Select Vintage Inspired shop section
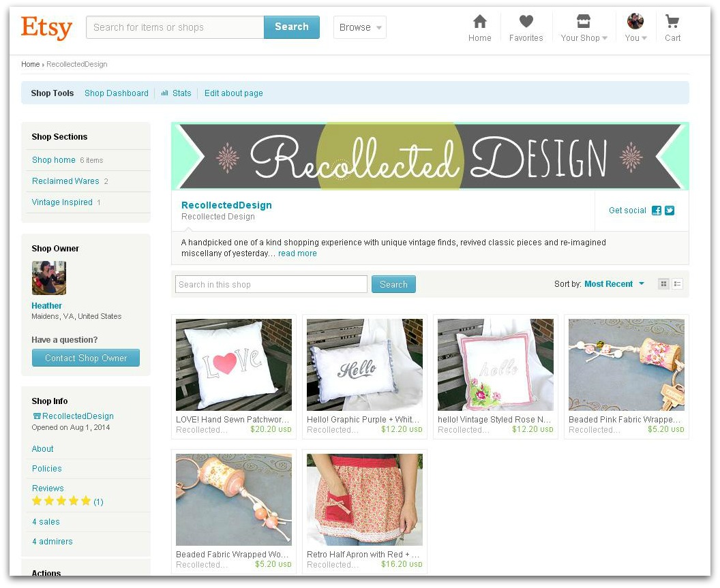This screenshot has width=720, height=588. click(x=62, y=202)
